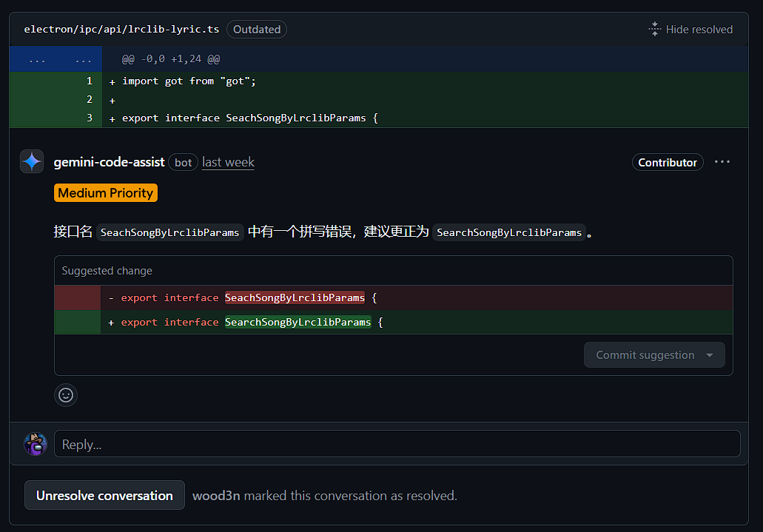This screenshot has height=532, width=763.
Task: Add an emoji reaction with smiley icon
Action: [x=66, y=395]
